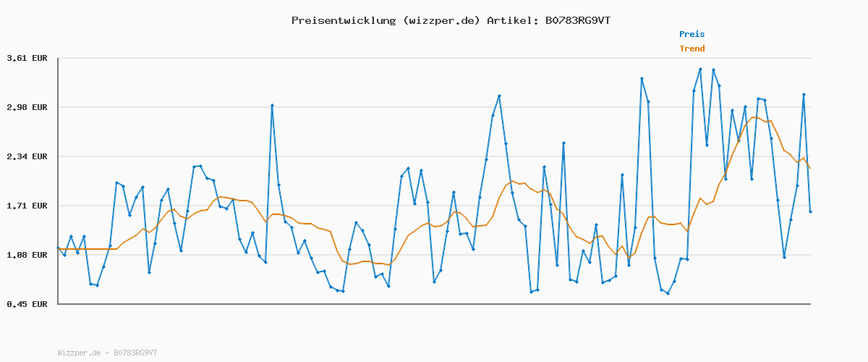
Task: Click article ID B0783RG9VT in the title
Action: [x=577, y=20]
